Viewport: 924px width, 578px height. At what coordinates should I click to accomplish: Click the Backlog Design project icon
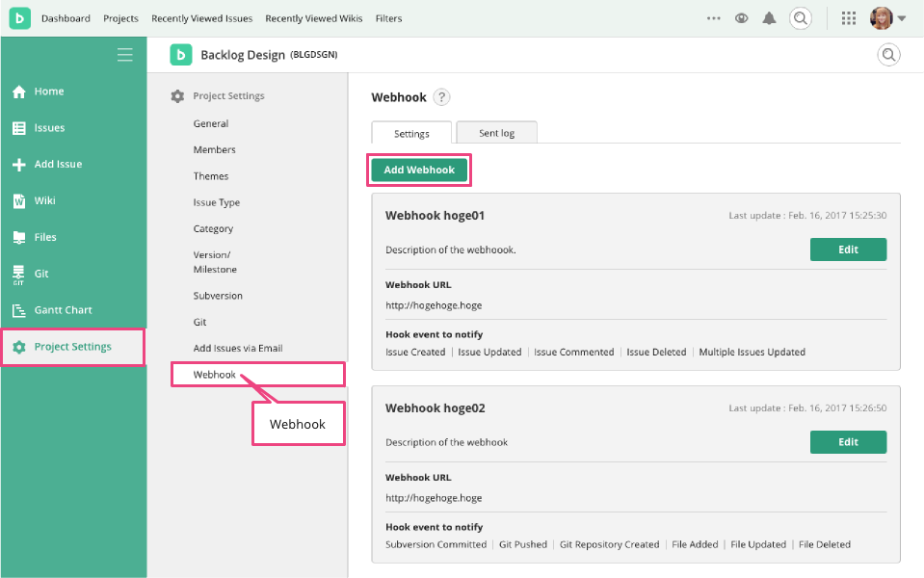(181, 55)
